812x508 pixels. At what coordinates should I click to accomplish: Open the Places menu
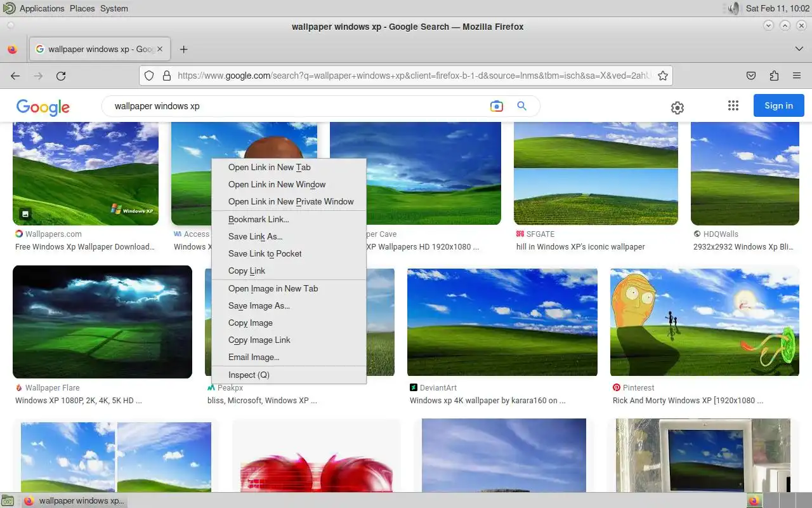coord(82,8)
